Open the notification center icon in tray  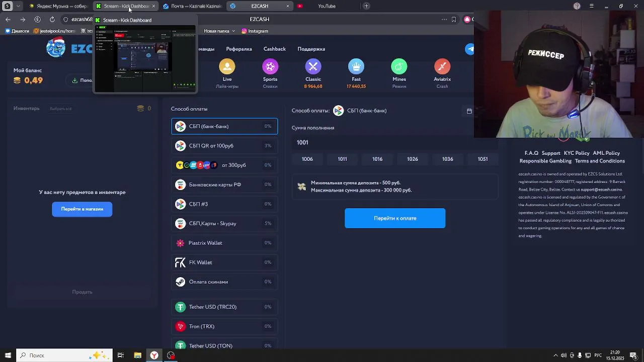(x=633, y=355)
